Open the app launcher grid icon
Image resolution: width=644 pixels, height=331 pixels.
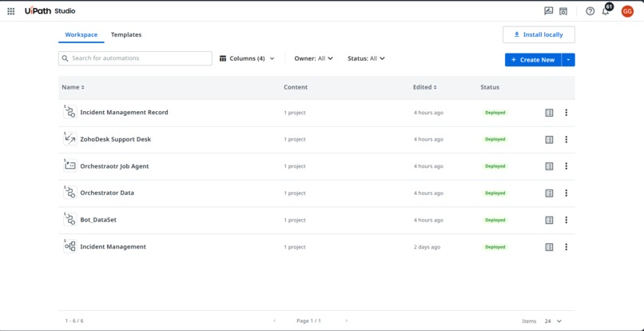pyautogui.click(x=11, y=11)
